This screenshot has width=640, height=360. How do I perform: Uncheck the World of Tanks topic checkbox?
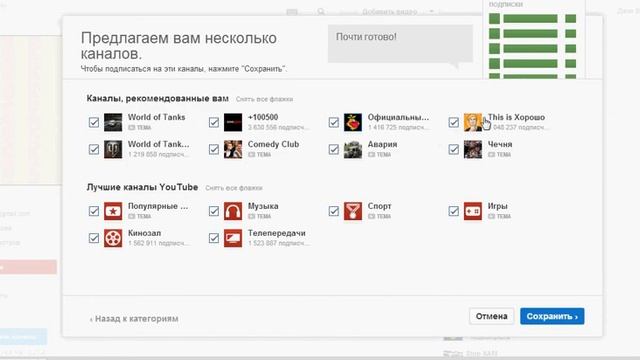(x=94, y=122)
